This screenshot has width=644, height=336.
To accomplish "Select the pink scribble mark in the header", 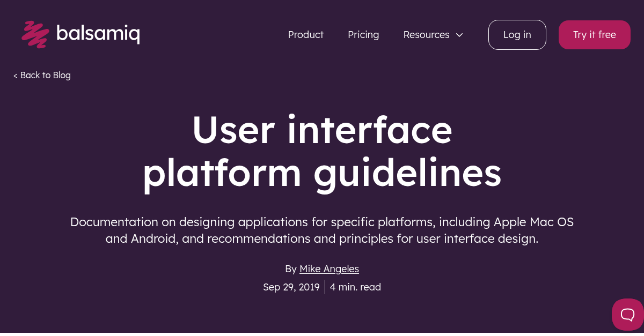I will 34,34.
